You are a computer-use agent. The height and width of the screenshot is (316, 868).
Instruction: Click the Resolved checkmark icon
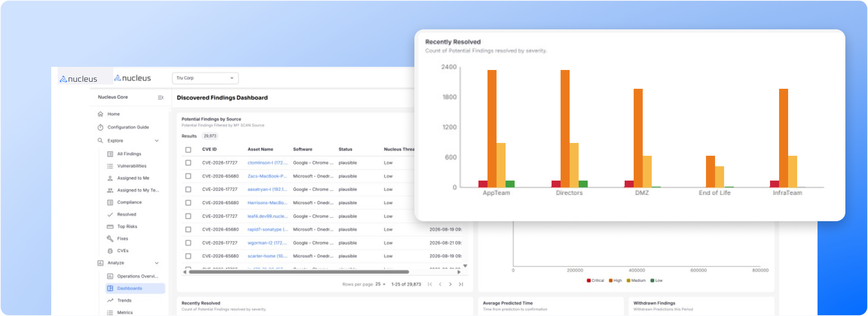(x=110, y=214)
